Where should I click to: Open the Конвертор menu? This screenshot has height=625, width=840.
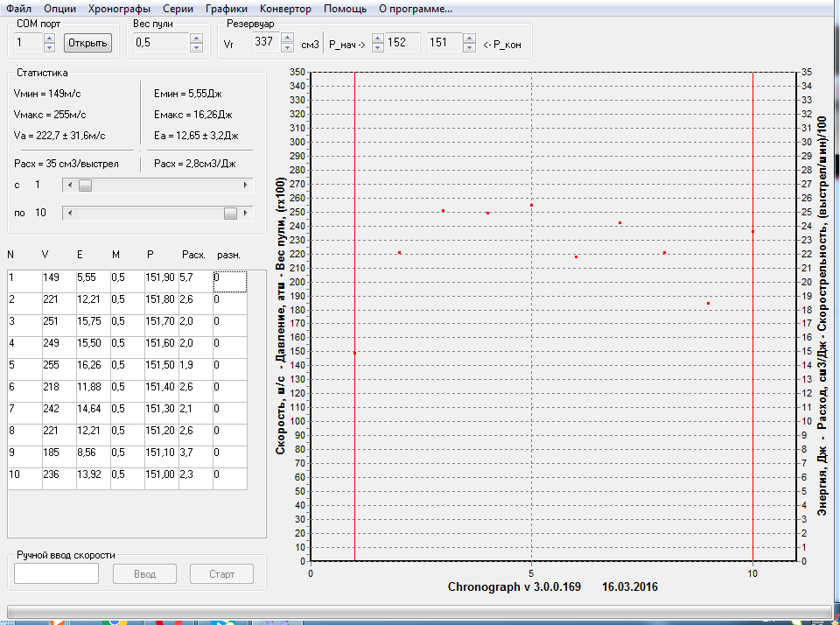coord(285,9)
